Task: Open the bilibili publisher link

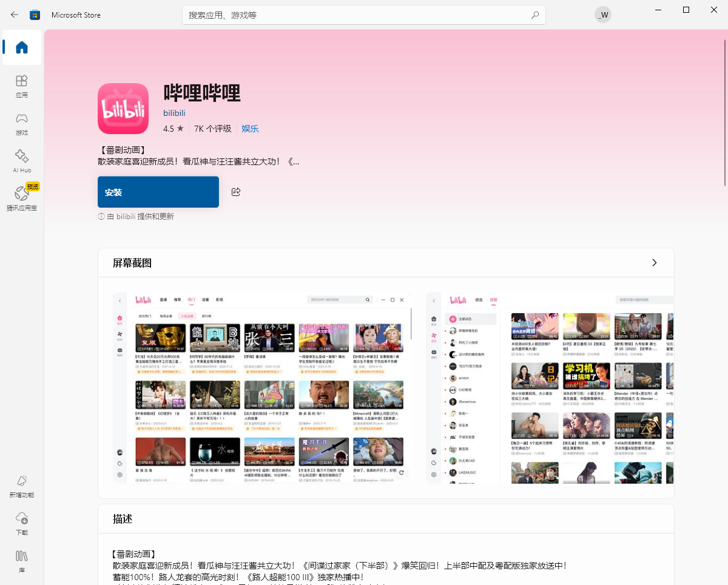Action: coord(174,113)
